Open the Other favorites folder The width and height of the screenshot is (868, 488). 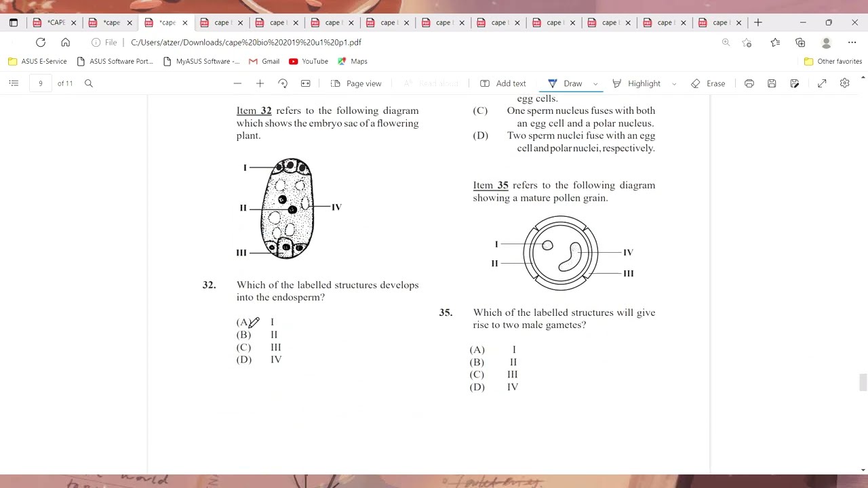(833, 61)
